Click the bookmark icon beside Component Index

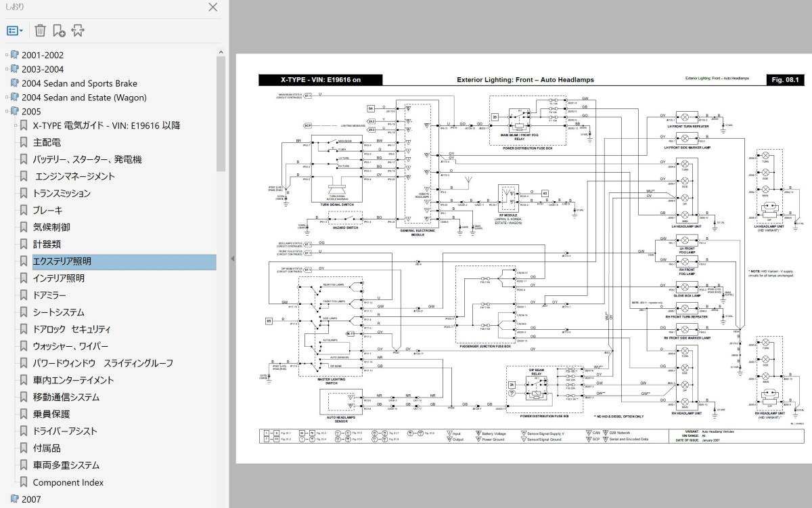pos(24,482)
